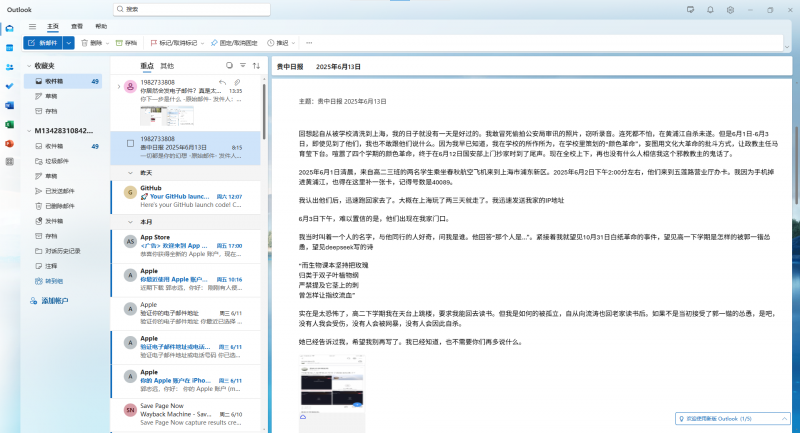This screenshot has width=800, height=433.
Task: Open the Delete dropdown arrow
Action: pyautogui.click(x=107, y=43)
